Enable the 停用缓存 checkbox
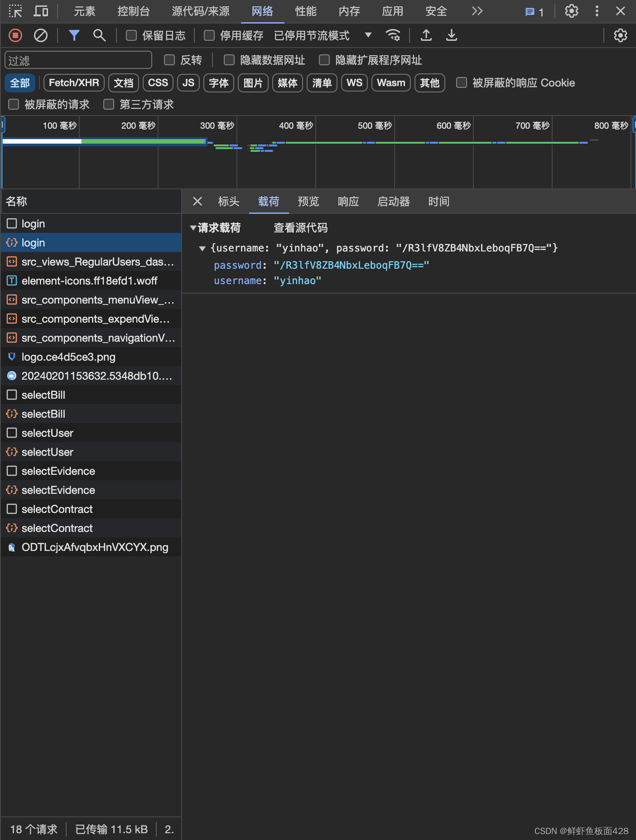Image resolution: width=636 pixels, height=840 pixels. click(209, 35)
